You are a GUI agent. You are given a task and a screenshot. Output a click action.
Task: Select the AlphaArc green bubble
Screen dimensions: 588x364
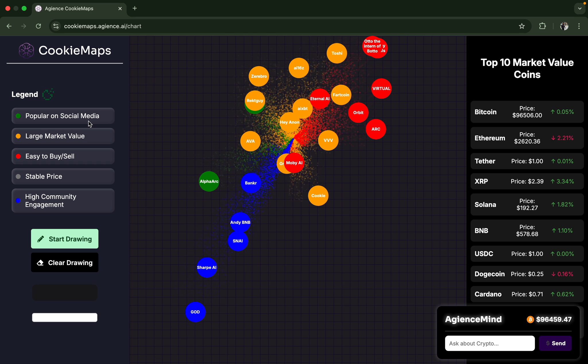(x=209, y=181)
